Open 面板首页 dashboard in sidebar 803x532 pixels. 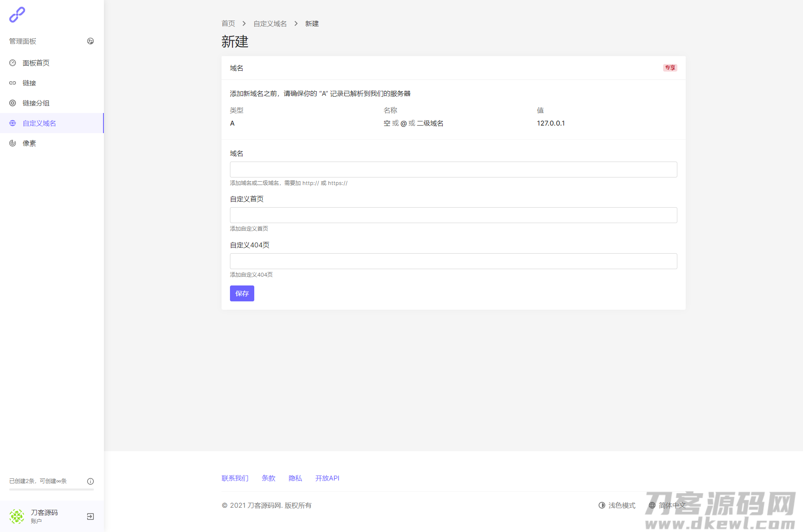pos(36,63)
